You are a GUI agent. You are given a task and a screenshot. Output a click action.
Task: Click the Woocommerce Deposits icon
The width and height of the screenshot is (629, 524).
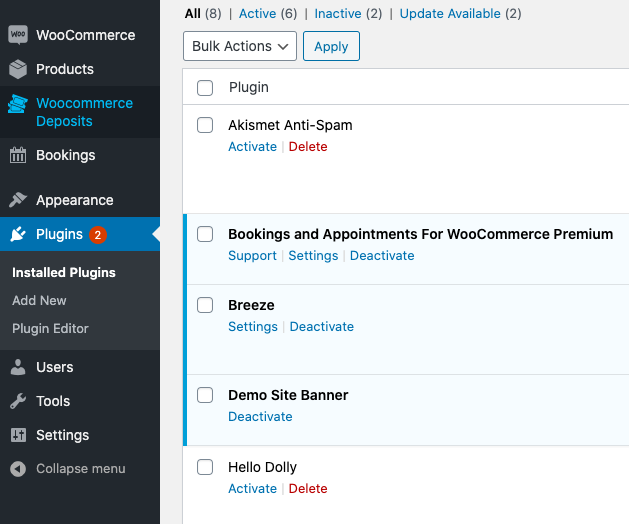point(18,104)
